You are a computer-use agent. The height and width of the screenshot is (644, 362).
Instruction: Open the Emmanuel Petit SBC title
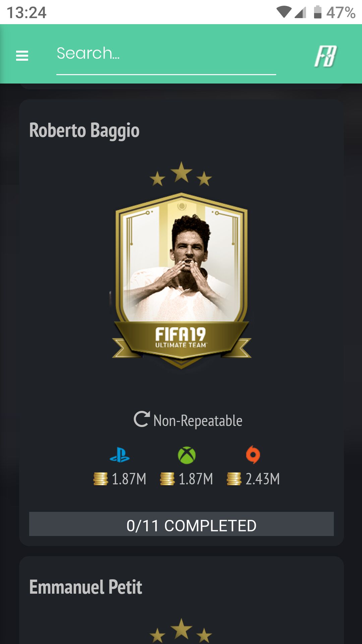click(86, 587)
